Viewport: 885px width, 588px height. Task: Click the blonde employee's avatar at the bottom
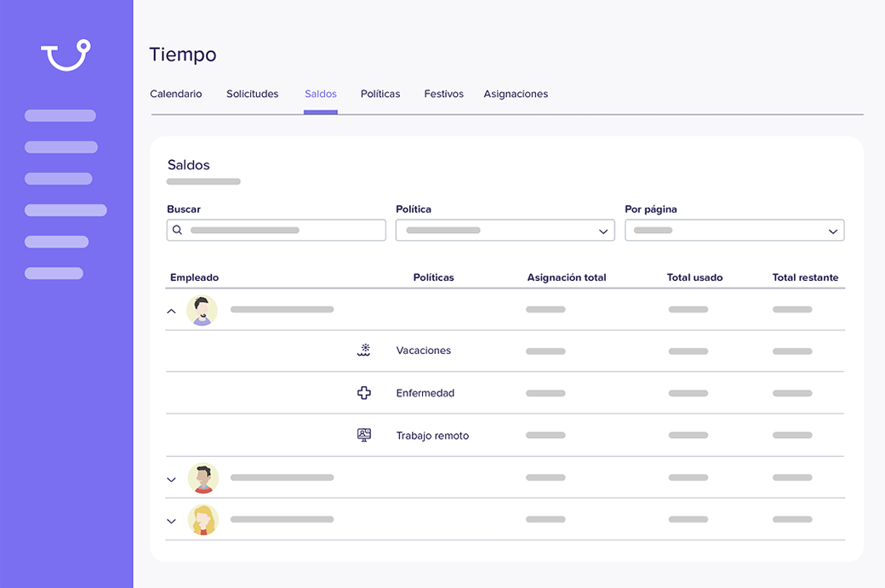[x=202, y=519]
